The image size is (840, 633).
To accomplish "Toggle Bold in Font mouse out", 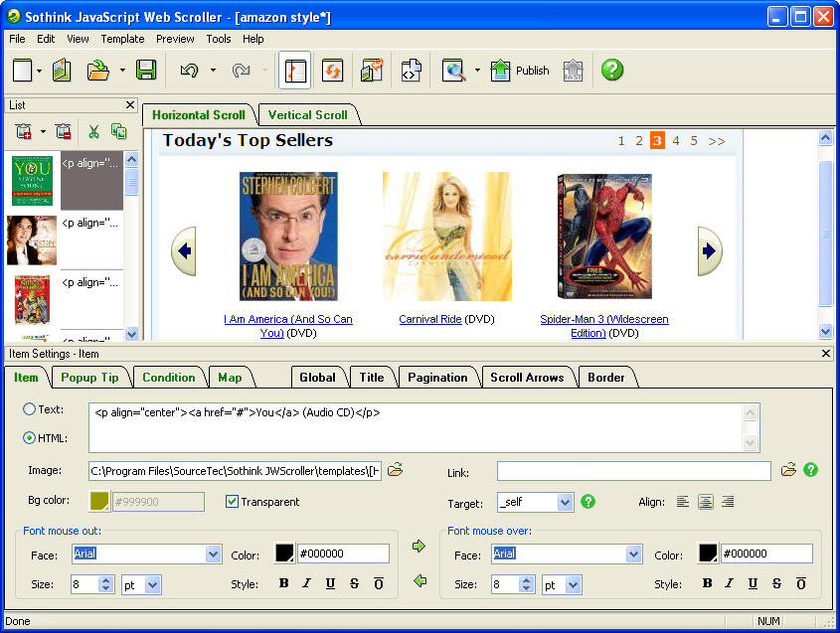I will pyautogui.click(x=284, y=583).
